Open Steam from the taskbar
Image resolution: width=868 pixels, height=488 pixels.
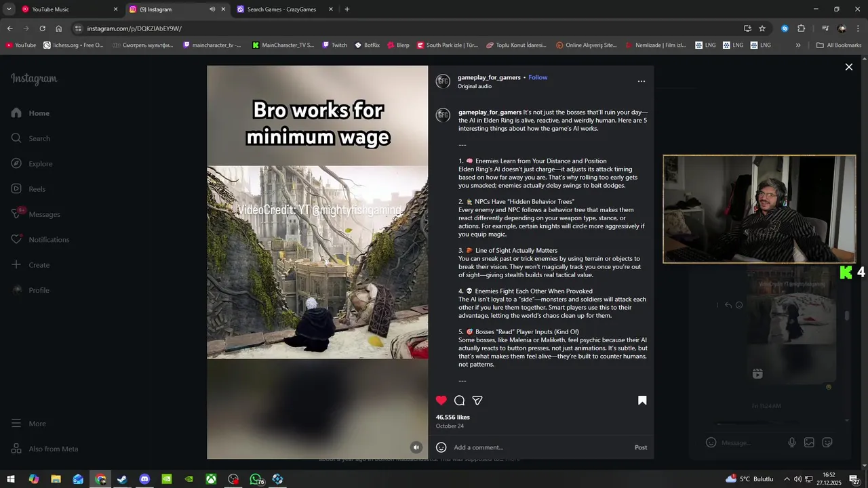(122, 479)
